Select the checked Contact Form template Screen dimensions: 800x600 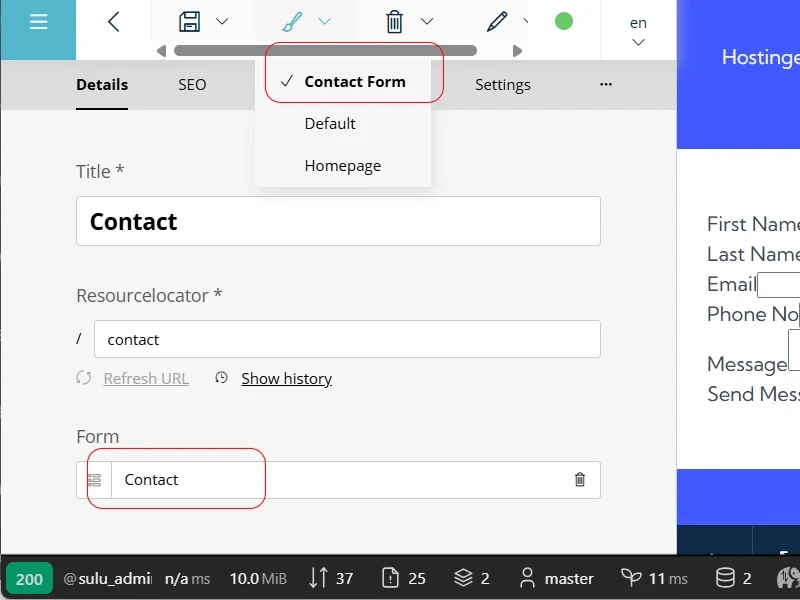354,82
